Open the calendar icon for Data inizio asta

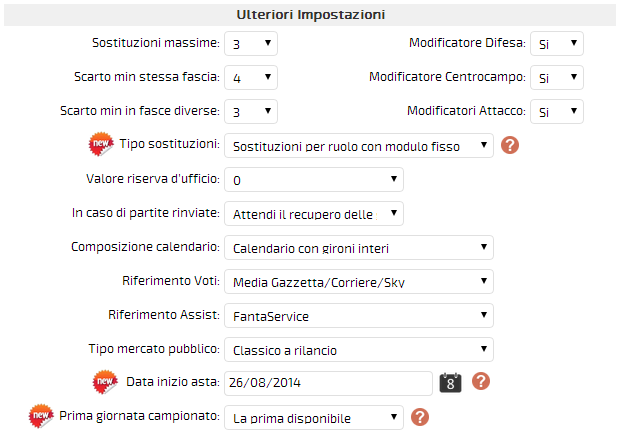tap(450, 383)
